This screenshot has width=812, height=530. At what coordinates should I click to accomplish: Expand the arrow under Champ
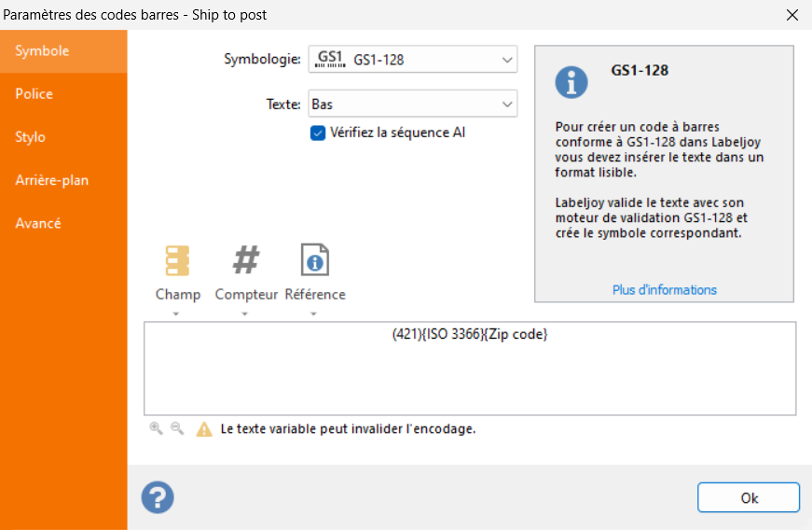point(176,314)
